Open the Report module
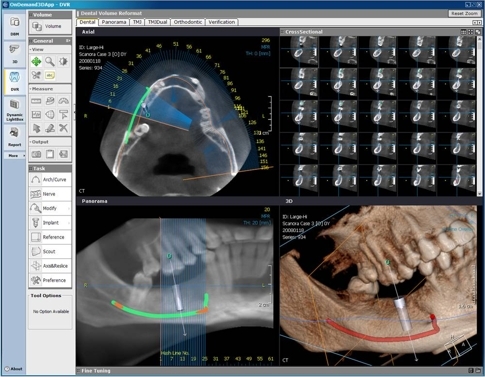Image resolution: width=485 pixels, height=377 pixels. click(15, 137)
